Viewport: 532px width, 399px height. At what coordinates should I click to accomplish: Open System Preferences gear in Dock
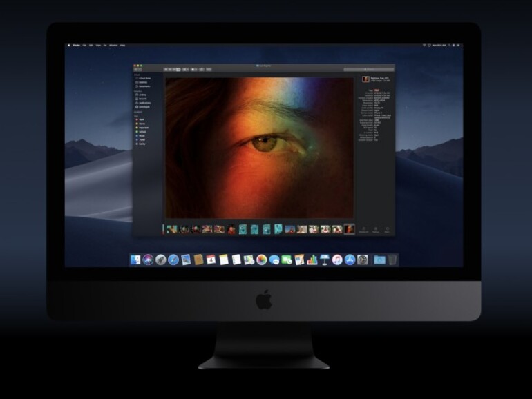coord(363,260)
